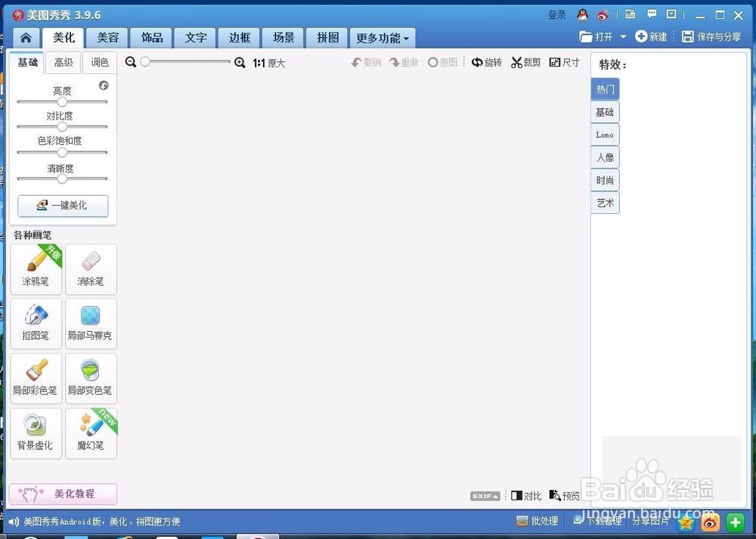This screenshot has width=756, height=539.
Task: Click 保存与分享 to save
Action: (x=711, y=36)
